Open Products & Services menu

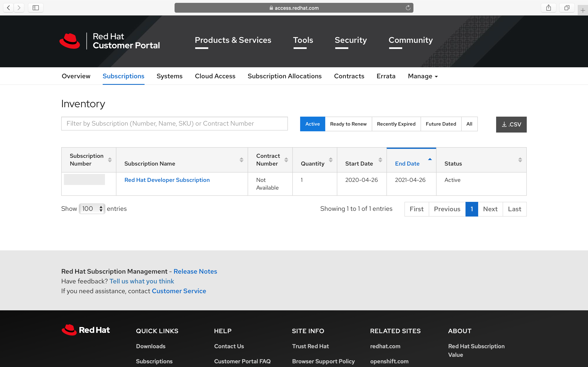233,40
